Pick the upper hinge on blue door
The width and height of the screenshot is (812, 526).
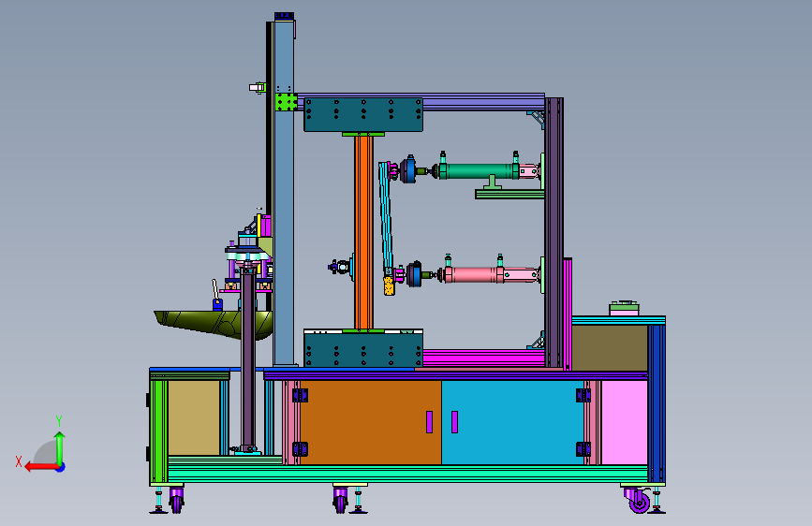click(x=583, y=396)
